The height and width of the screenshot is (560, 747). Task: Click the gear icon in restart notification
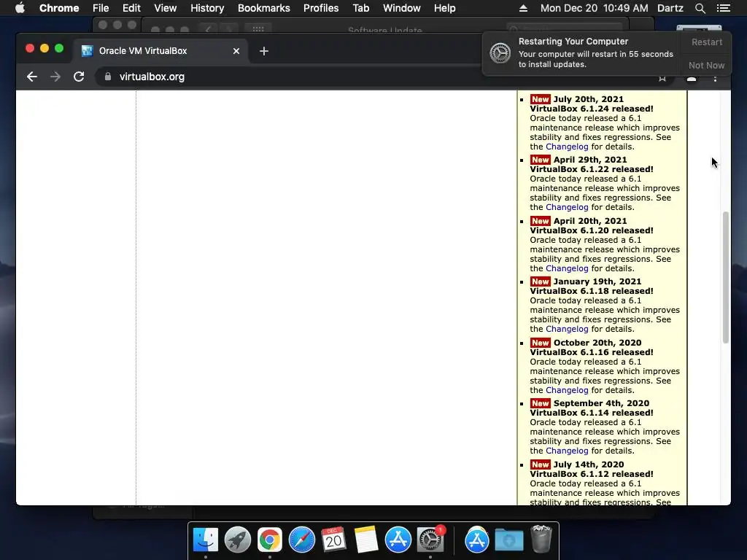[500, 52]
